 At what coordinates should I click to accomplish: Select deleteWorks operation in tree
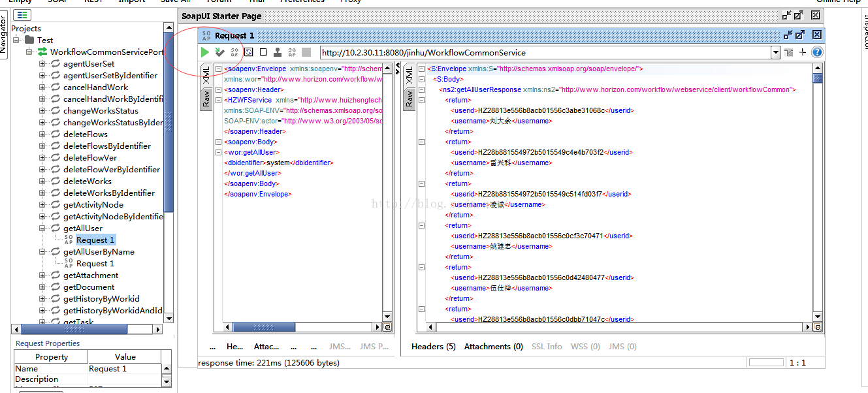tap(88, 181)
